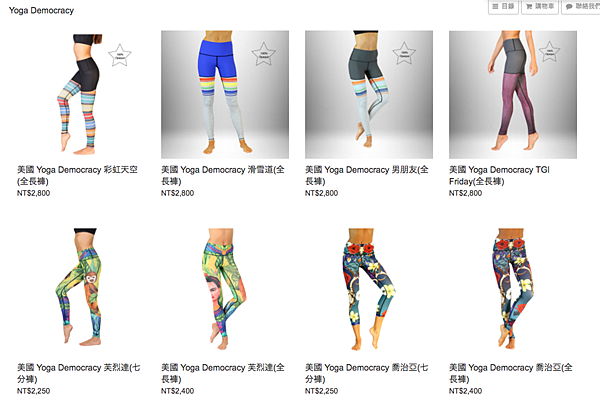
Task: Open 芙烈達 七分褲 monkey print image
Action: click(x=81, y=289)
